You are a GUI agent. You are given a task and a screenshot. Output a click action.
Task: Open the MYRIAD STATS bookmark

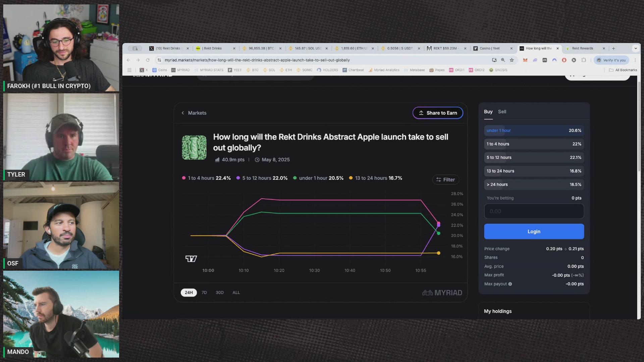[x=209, y=70]
